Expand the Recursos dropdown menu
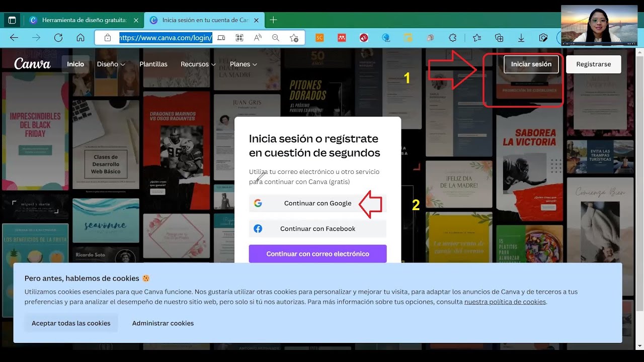644x362 pixels. [198, 64]
